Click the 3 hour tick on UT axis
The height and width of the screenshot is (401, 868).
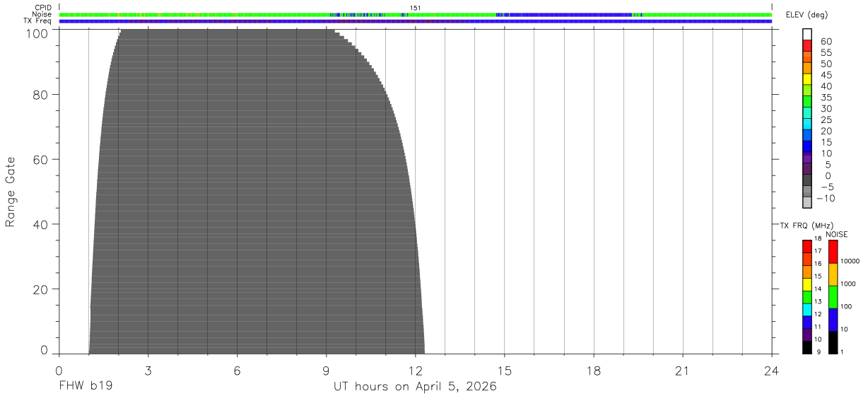pyautogui.click(x=148, y=371)
